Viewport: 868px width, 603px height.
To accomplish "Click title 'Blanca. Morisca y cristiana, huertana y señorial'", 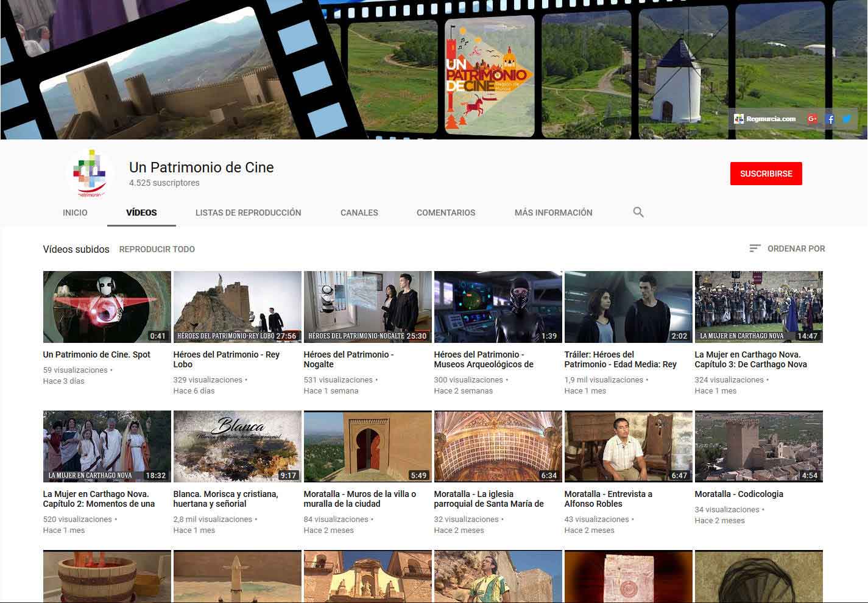I will (226, 499).
